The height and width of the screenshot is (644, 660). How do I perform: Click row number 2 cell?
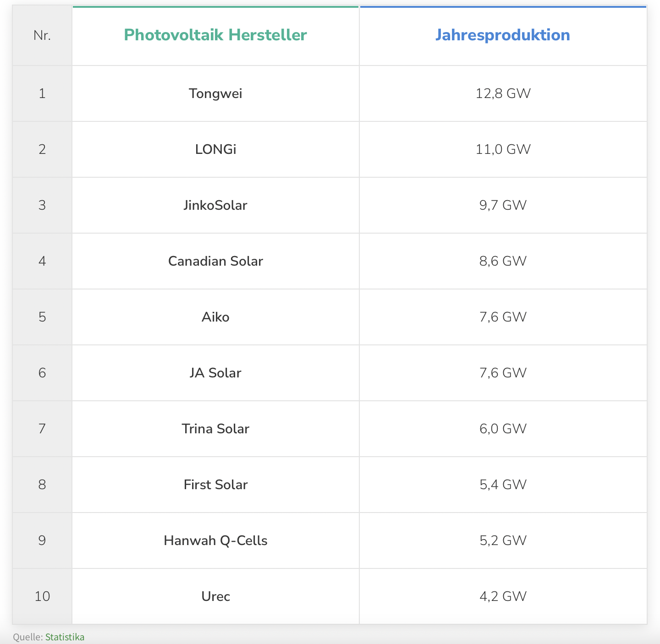point(42,149)
